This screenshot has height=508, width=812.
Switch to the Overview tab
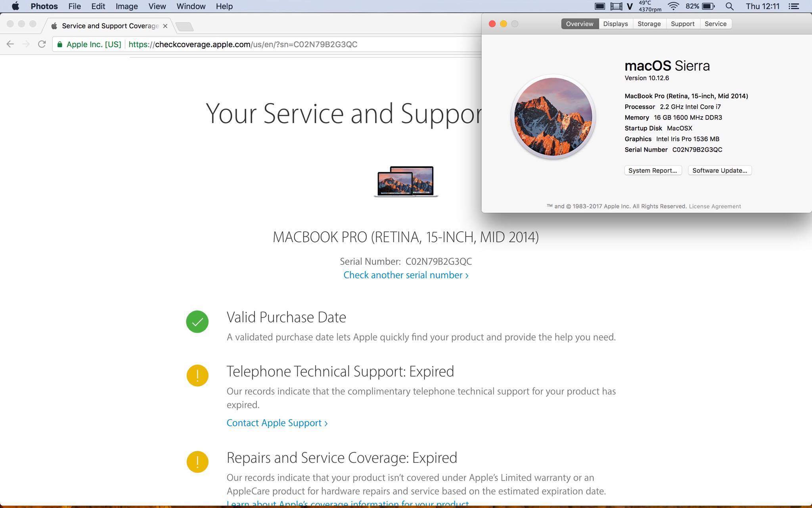pyautogui.click(x=580, y=24)
